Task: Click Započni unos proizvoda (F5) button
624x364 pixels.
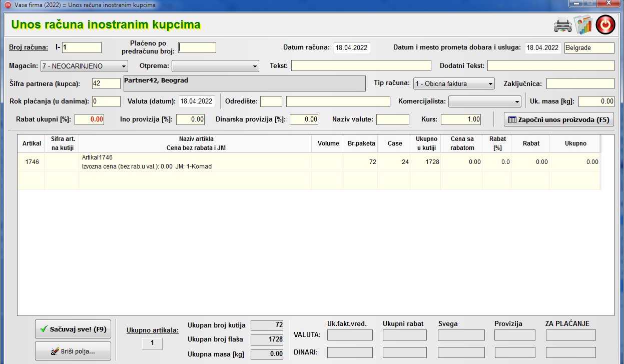Action: tap(558, 119)
